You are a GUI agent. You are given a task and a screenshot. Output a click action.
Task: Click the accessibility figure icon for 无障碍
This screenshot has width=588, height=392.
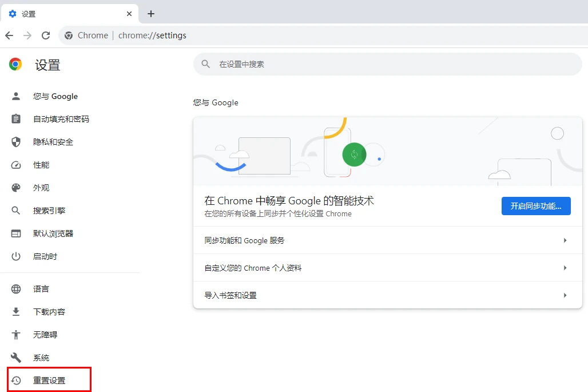pyautogui.click(x=16, y=335)
